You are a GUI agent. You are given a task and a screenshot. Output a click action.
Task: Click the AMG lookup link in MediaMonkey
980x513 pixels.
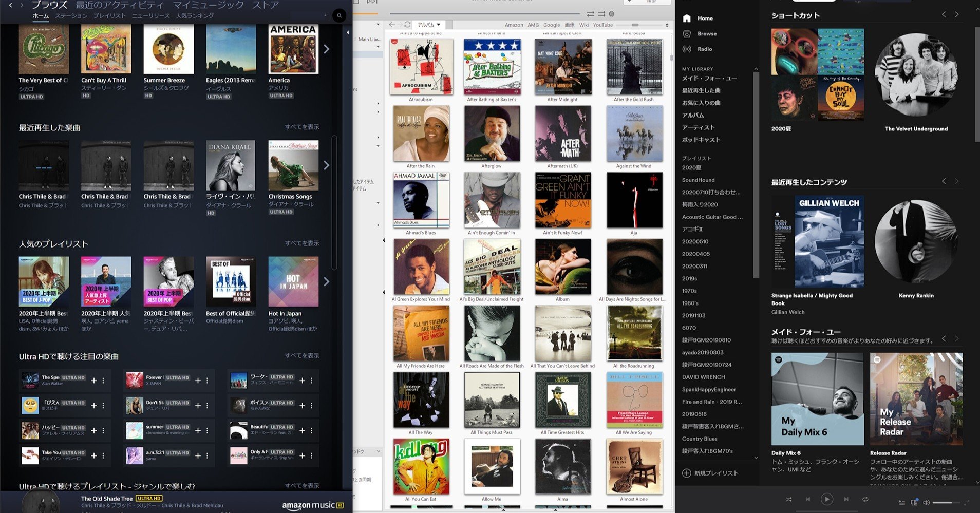533,25
